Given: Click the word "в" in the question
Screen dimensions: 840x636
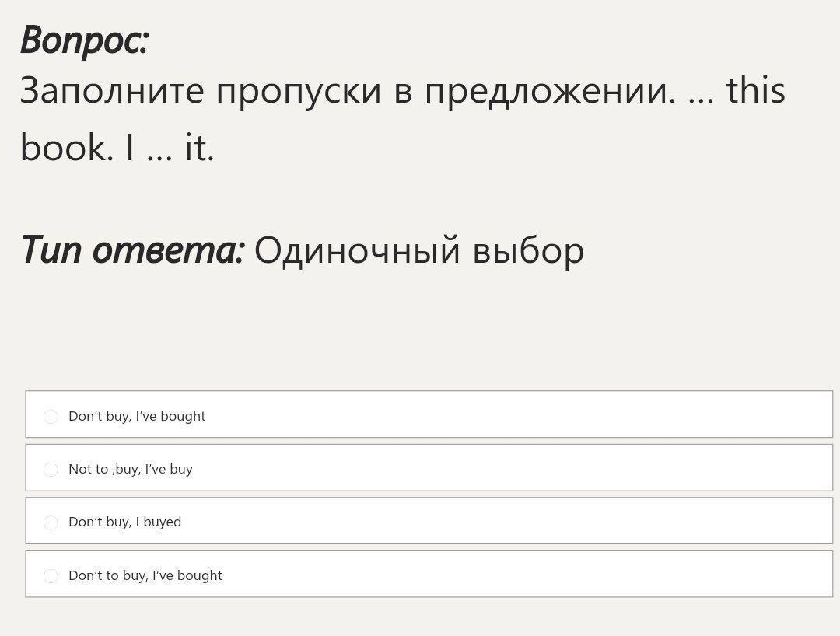Looking at the screenshot, I should pyautogui.click(x=402, y=93).
